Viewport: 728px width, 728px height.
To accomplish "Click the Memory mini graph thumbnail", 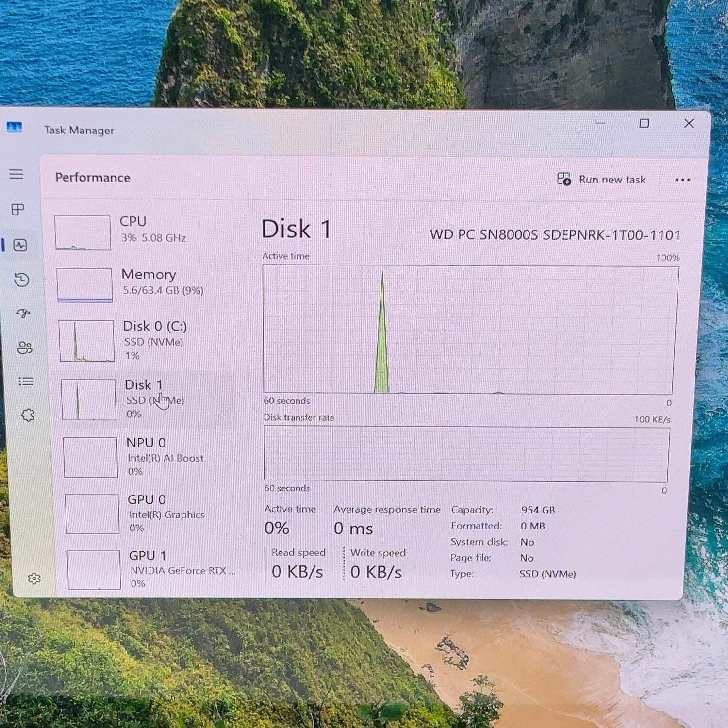I will coord(84,285).
